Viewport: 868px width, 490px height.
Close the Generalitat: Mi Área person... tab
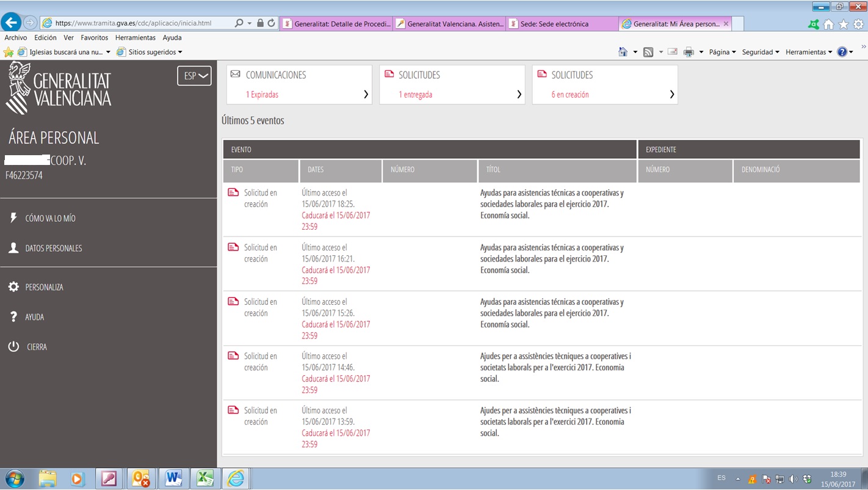click(726, 24)
